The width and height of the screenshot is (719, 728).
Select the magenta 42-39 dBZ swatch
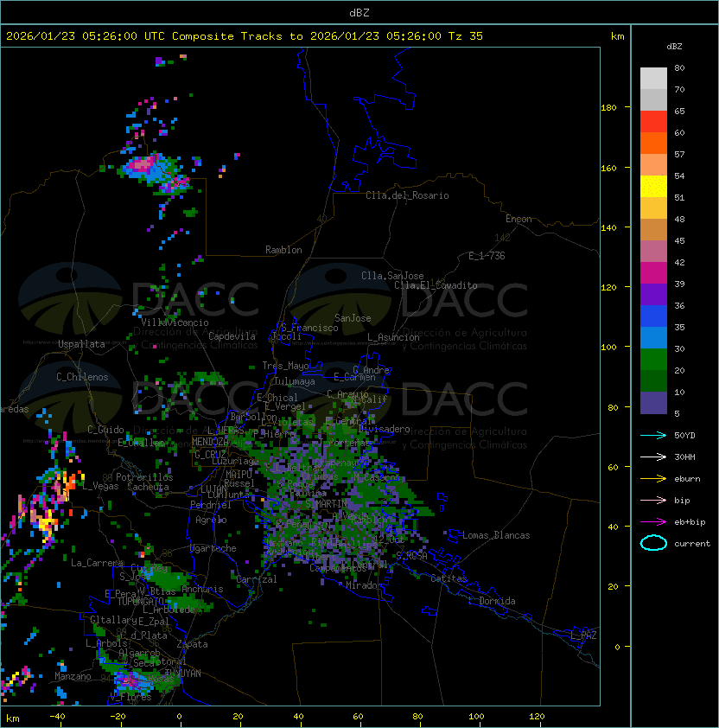tap(653, 273)
